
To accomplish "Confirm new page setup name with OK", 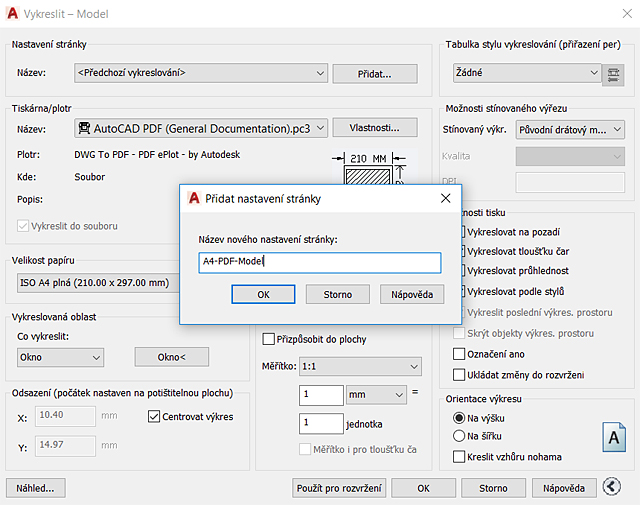I will point(263,294).
